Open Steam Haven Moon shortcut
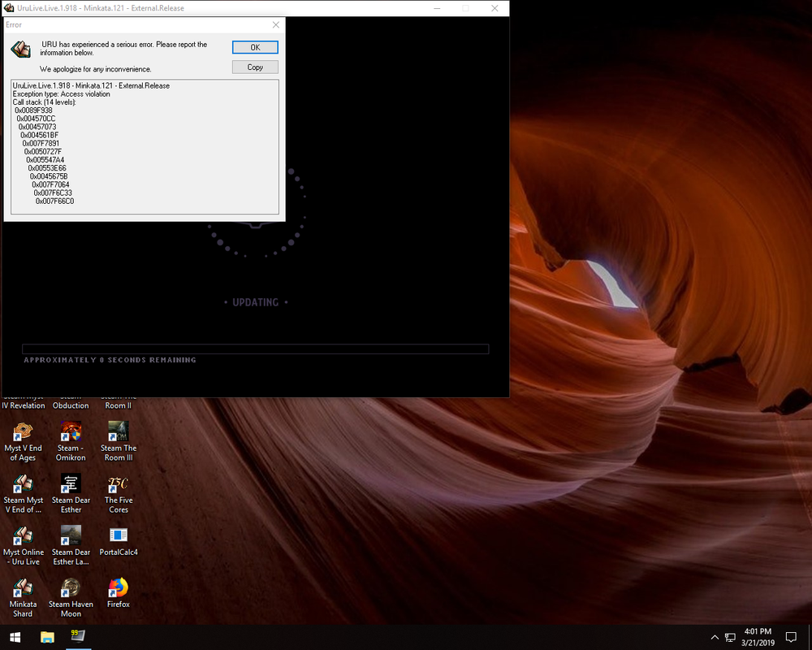This screenshot has height=650, width=812. tap(71, 597)
